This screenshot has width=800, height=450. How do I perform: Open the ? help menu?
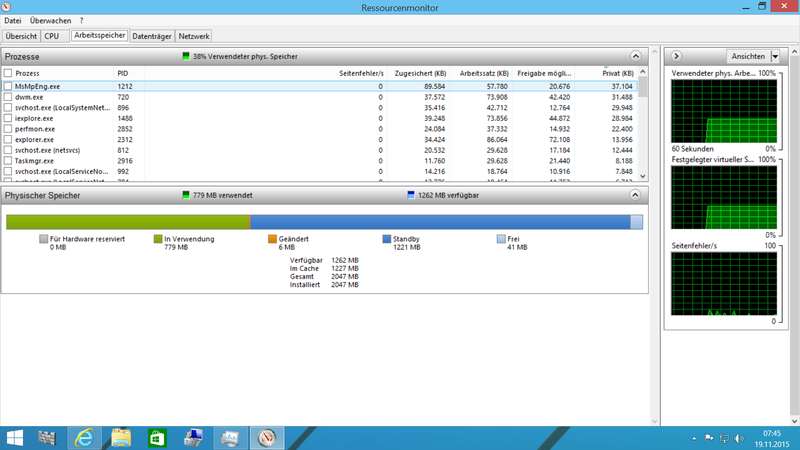pos(81,21)
